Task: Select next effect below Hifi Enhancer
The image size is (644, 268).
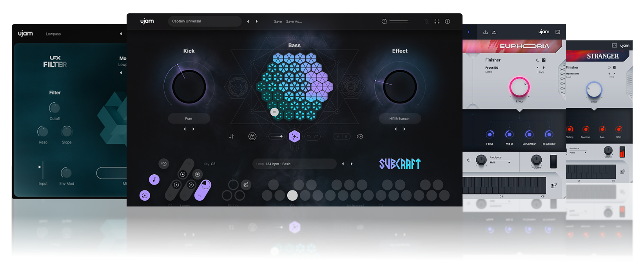Action: 405,129
